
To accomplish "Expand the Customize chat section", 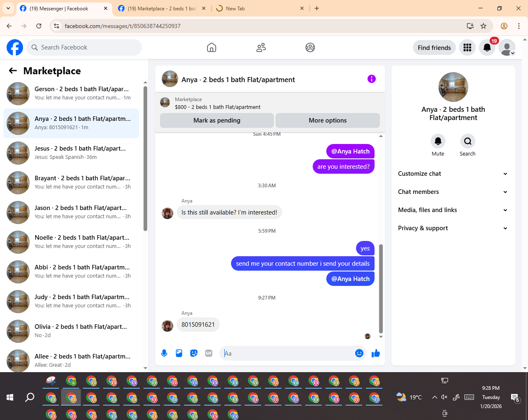I will pyautogui.click(x=453, y=174).
